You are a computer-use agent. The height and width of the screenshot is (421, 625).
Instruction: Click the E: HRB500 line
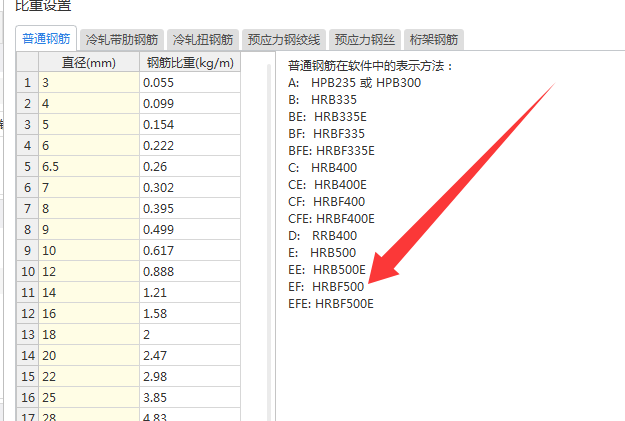click(x=322, y=253)
